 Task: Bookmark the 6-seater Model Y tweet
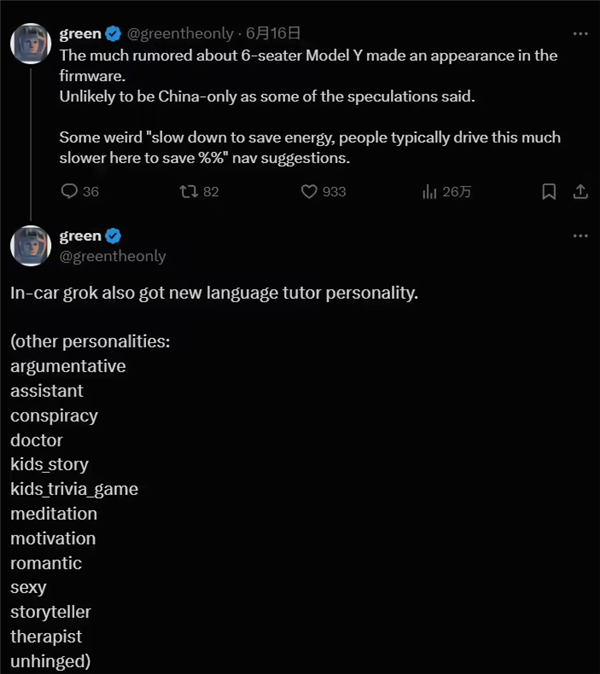pos(548,191)
